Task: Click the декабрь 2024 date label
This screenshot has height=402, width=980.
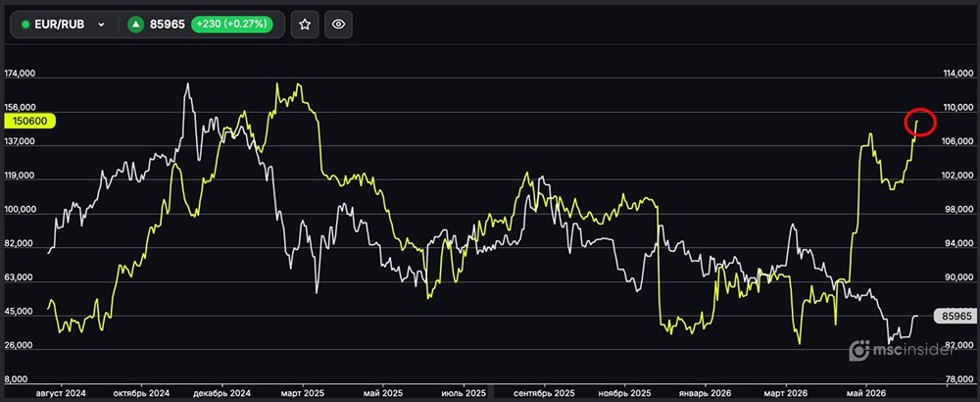Action: 221,394
